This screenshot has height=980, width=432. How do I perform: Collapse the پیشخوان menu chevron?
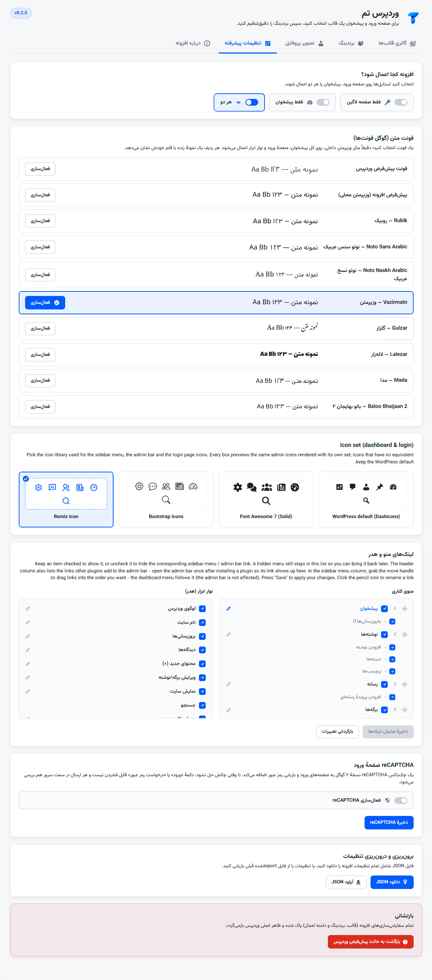coord(395,608)
